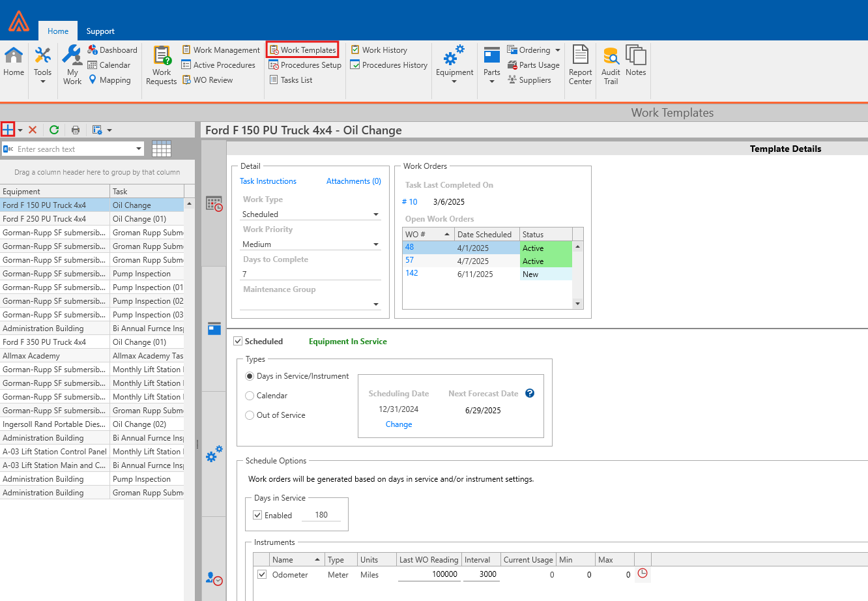The image size is (868, 601).
Task: Click the help icon beside Next Forecast Date
Action: tap(530, 393)
